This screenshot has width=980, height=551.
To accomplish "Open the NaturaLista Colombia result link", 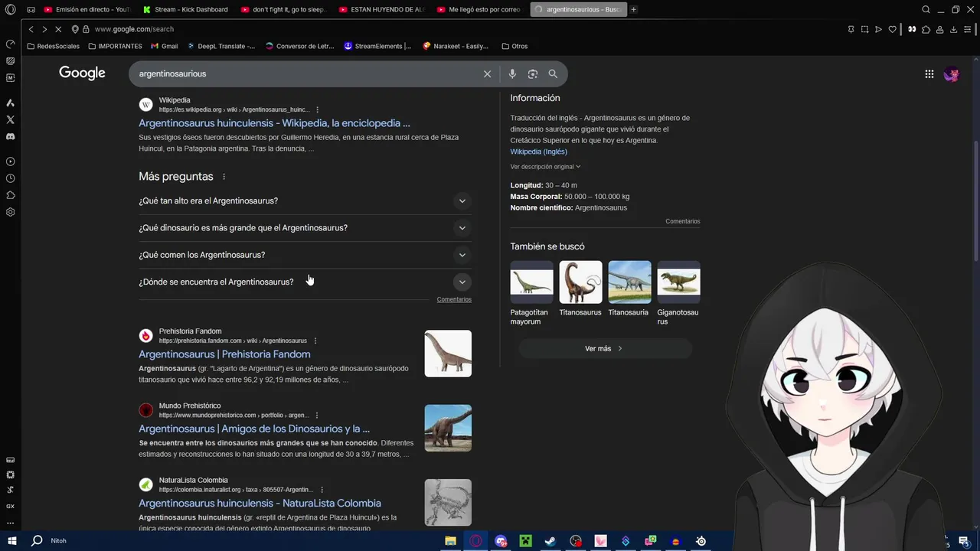I will (260, 503).
